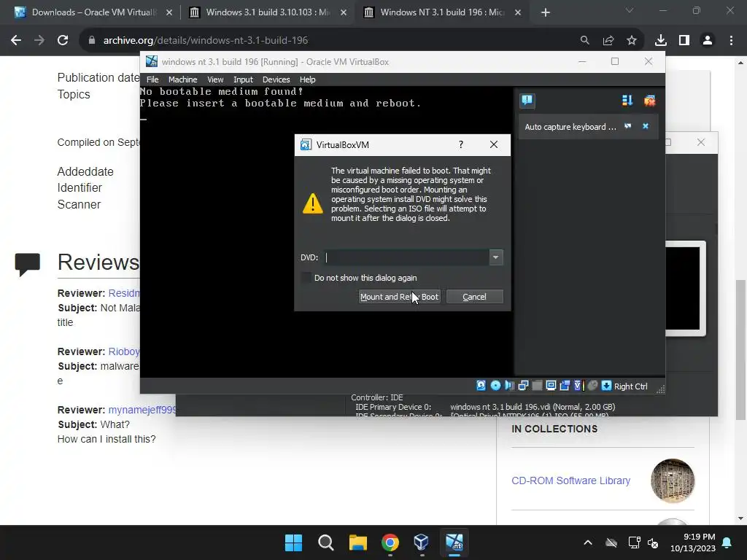Close the VirtualBoxVM dialog with the X
Image resolution: width=747 pixels, height=560 pixels.
[494, 144]
